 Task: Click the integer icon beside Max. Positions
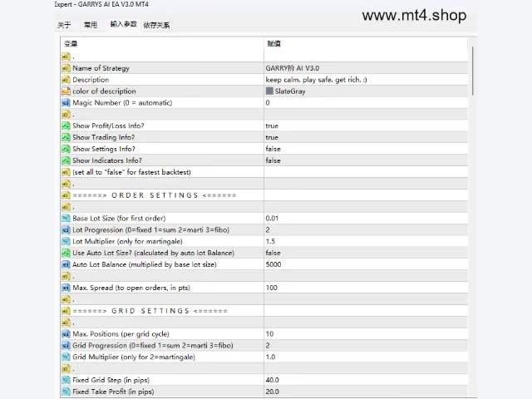(x=66, y=334)
